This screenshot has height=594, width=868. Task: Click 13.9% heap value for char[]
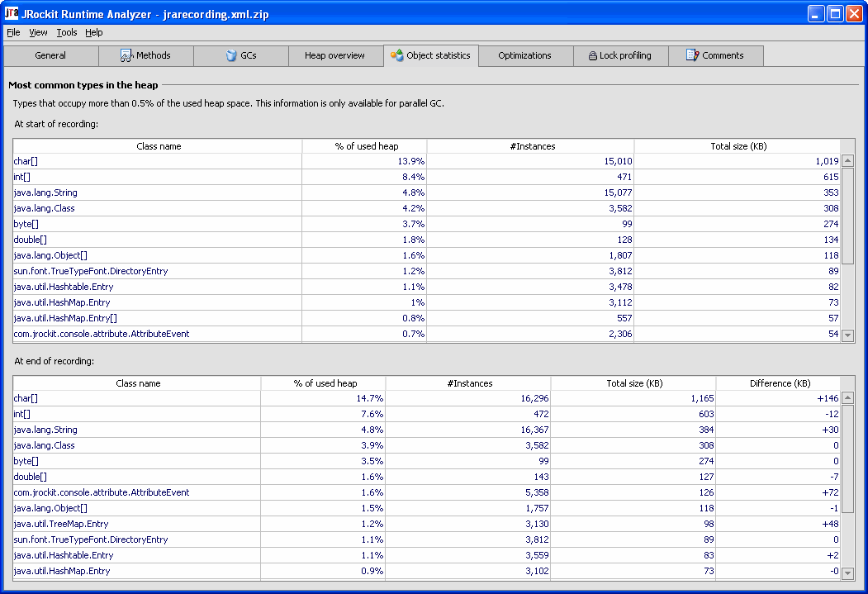pos(410,161)
